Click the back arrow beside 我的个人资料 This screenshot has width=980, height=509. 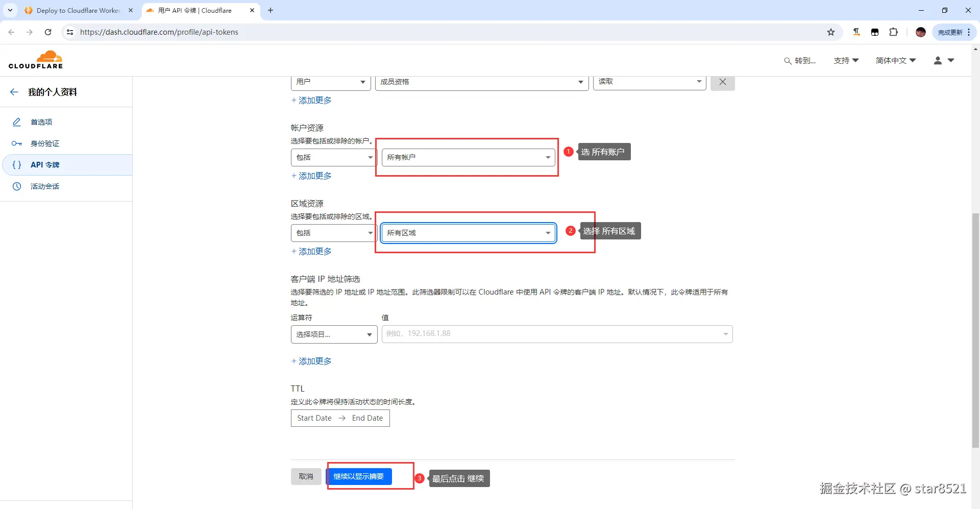pyautogui.click(x=14, y=92)
